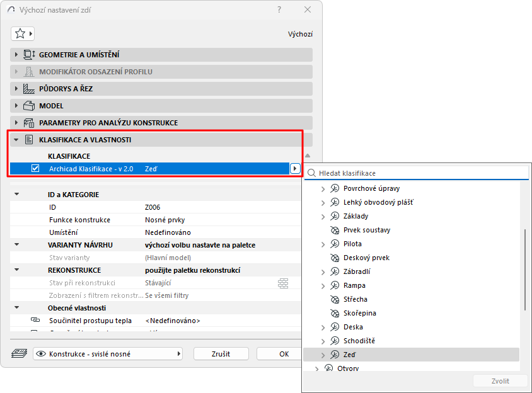
Task: Select Otvory in the classification list
Action: (x=348, y=368)
